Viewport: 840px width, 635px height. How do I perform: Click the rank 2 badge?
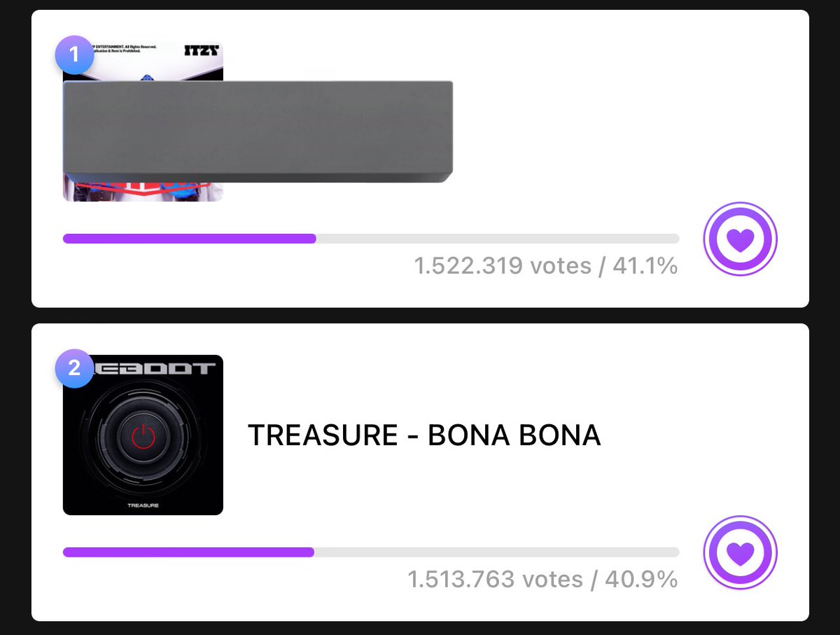(x=74, y=368)
